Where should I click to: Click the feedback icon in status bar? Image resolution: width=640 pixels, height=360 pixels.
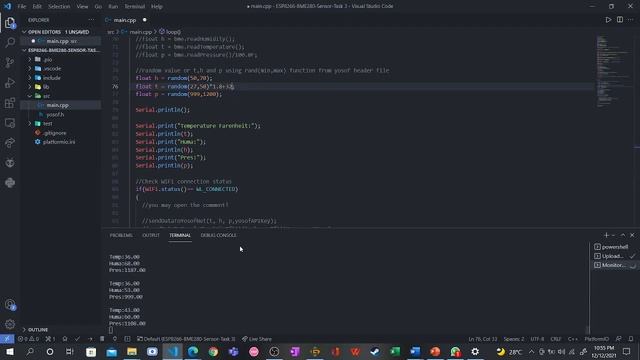619,339
